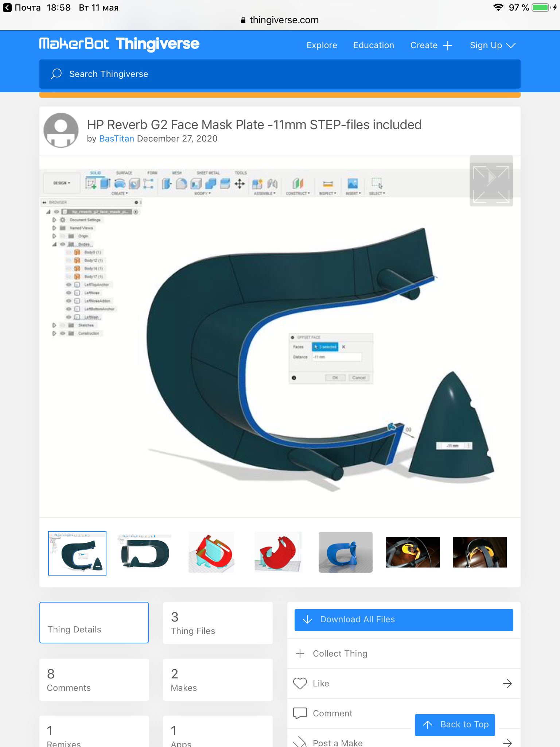Open the 3 Thing Files tab

pos(218,623)
